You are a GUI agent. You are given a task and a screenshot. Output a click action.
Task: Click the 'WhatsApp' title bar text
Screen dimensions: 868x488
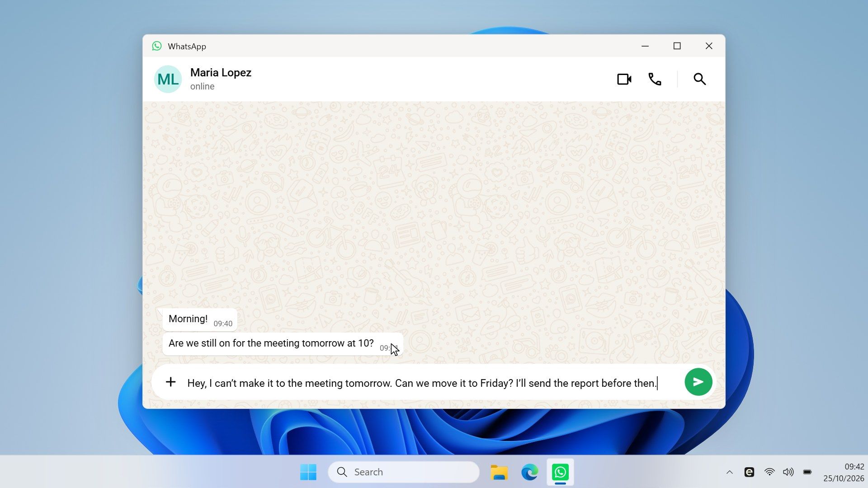click(187, 47)
